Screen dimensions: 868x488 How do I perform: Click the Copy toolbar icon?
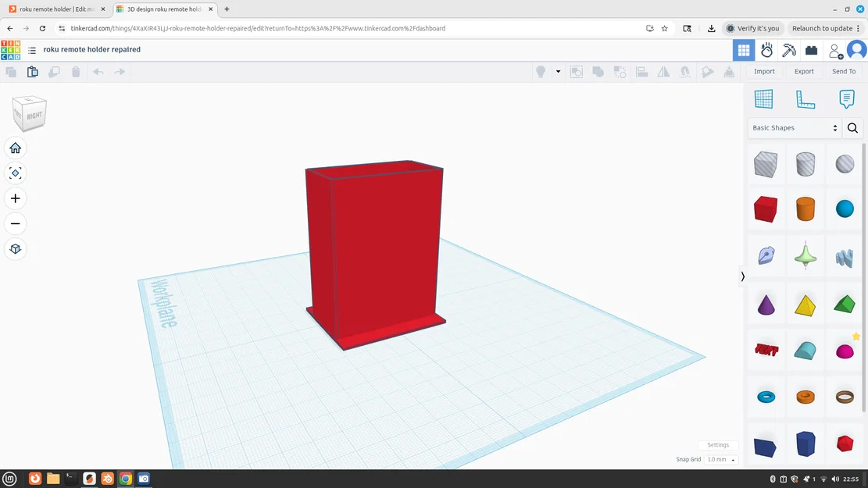10,72
